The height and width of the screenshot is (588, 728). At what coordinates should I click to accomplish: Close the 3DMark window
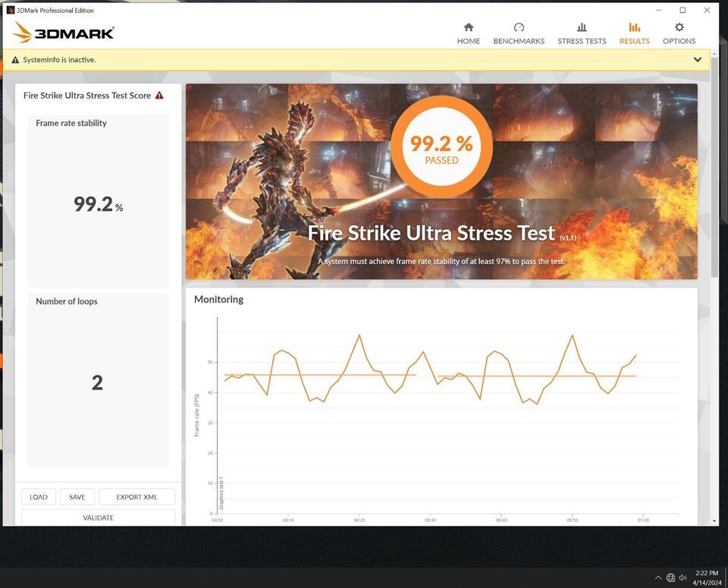click(707, 10)
